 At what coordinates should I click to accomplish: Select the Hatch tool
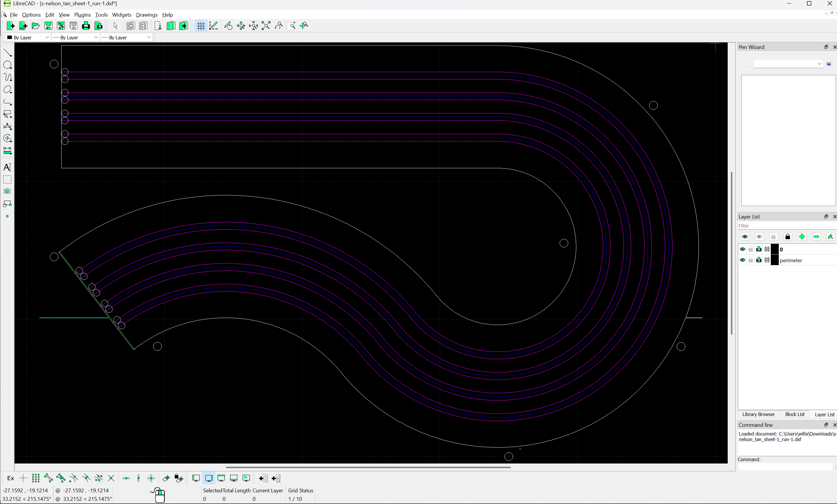[x=8, y=179]
